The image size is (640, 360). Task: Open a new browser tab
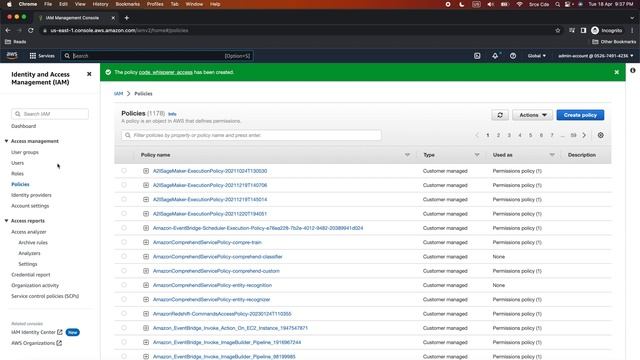(127, 18)
